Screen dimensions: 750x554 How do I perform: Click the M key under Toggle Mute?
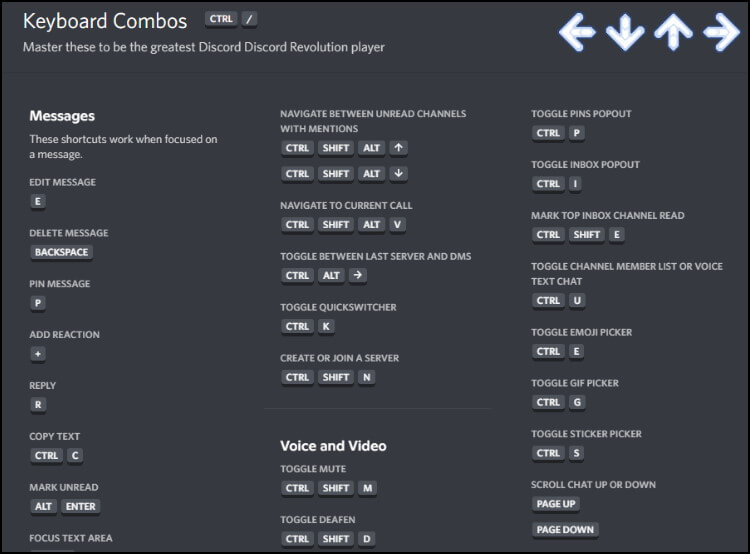pos(367,488)
